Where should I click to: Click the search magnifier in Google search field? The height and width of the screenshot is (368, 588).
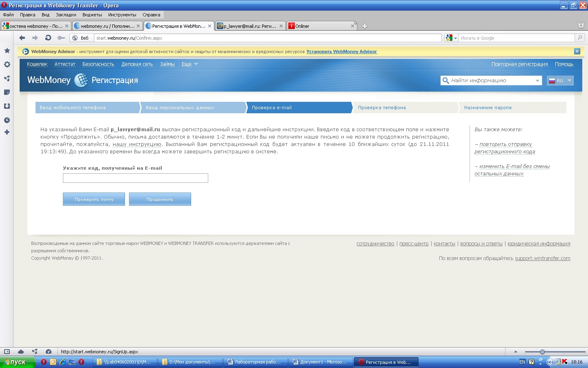(x=580, y=38)
